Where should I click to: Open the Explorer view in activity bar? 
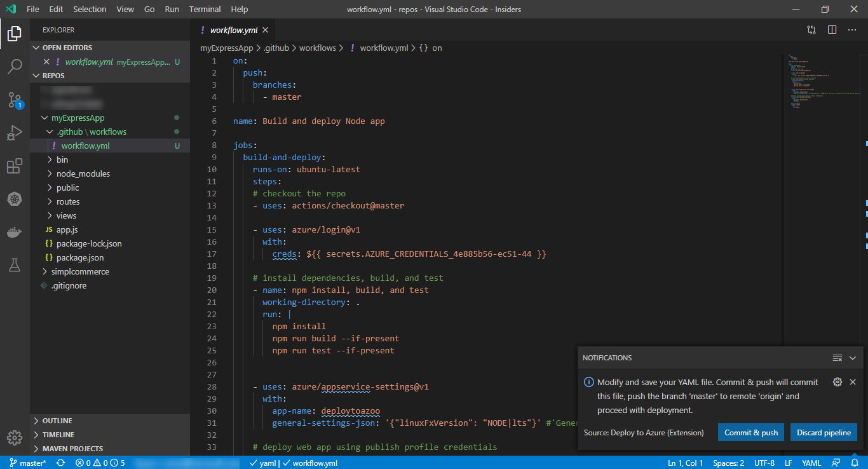[15, 34]
